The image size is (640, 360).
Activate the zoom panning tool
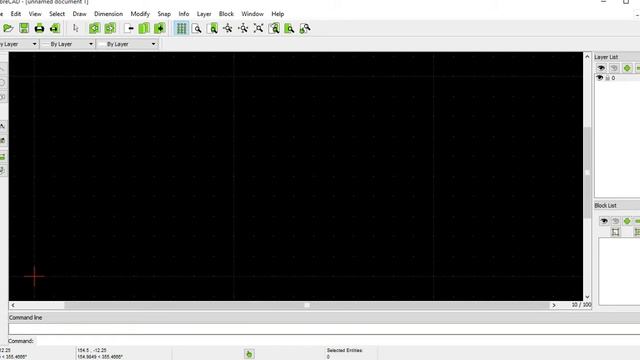[x=305, y=28]
